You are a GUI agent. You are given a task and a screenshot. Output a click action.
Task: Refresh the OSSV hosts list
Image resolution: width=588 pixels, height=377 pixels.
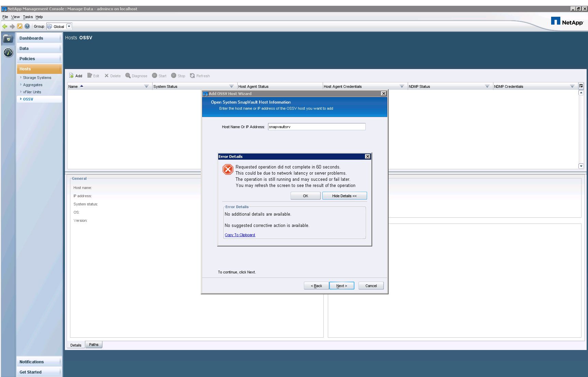pos(200,76)
